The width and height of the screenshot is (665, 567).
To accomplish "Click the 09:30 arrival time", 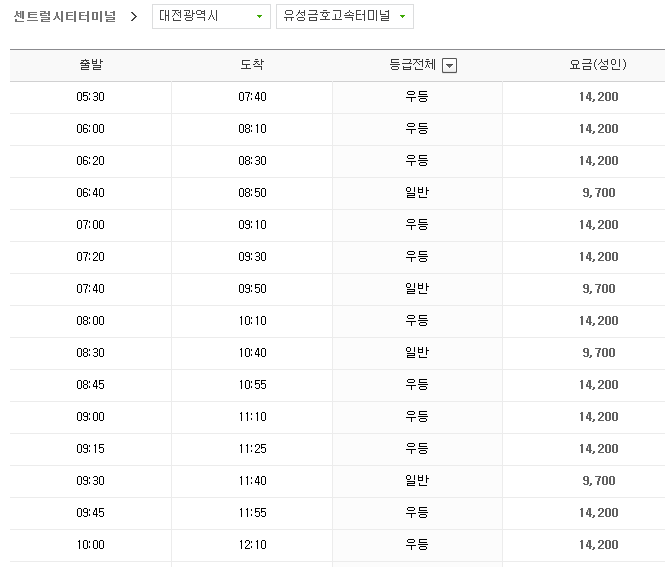I will [252, 257].
